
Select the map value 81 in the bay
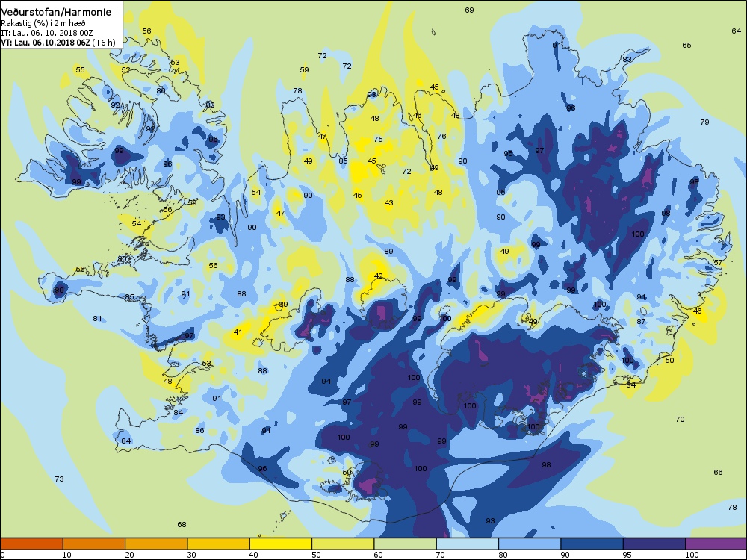tap(97, 319)
